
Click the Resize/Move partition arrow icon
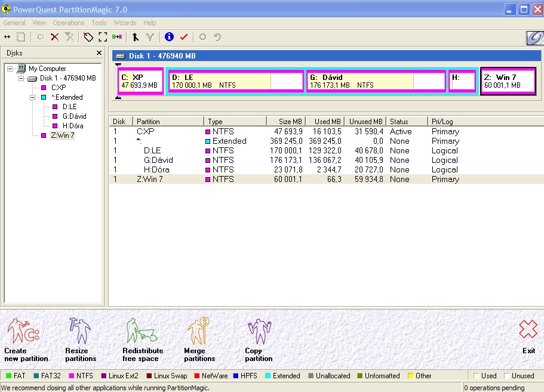[7, 37]
